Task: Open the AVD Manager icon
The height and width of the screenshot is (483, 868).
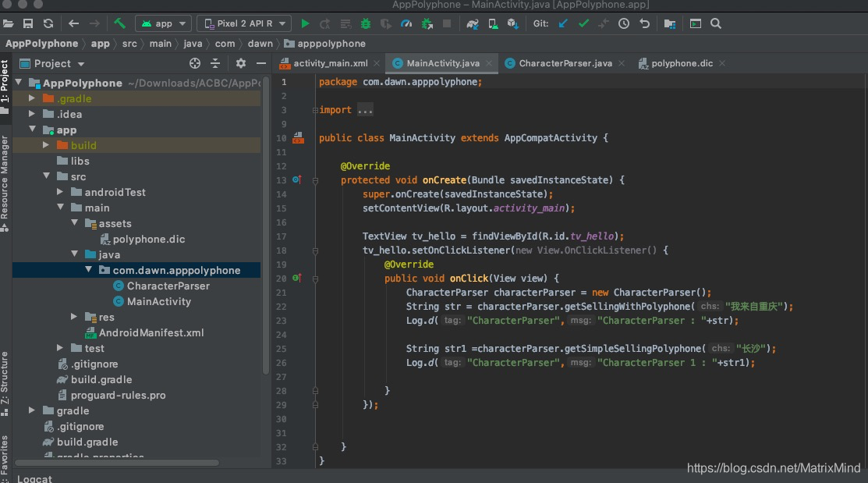Action: pyautogui.click(x=493, y=24)
